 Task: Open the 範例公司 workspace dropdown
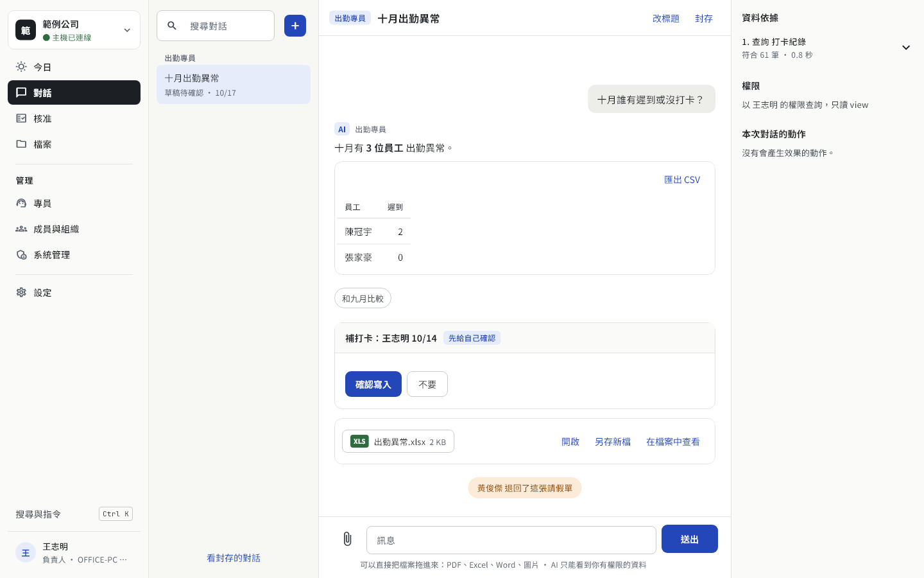74,30
